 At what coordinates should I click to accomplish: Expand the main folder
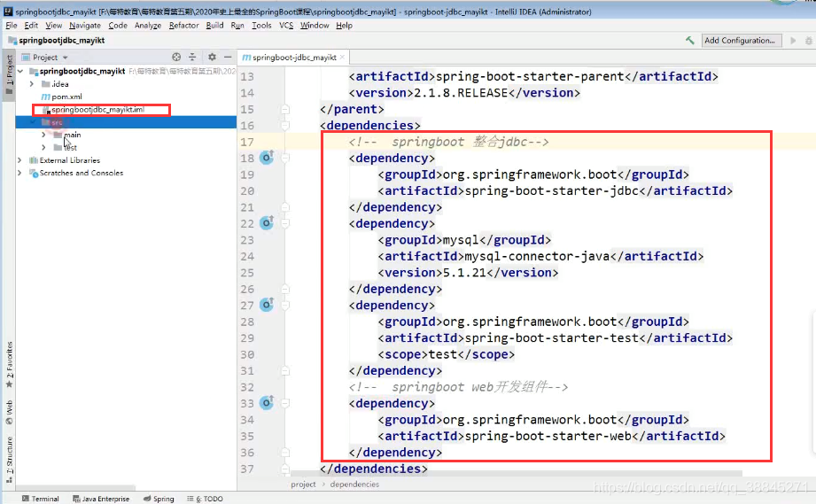pyautogui.click(x=43, y=135)
